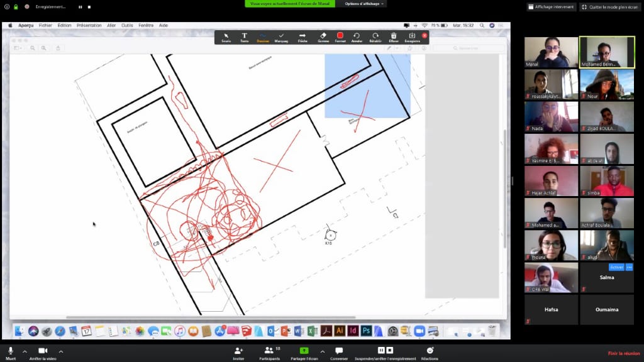The height and width of the screenshot is (362, 644).
Task: Open share options arrow beside Partager l'écran
Action: pyautogui.click(x=323, y=351)
